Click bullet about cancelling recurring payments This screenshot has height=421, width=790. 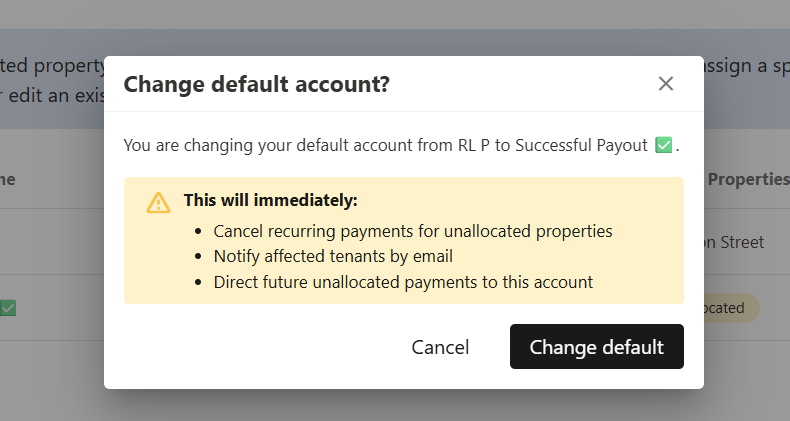point(412,231)
